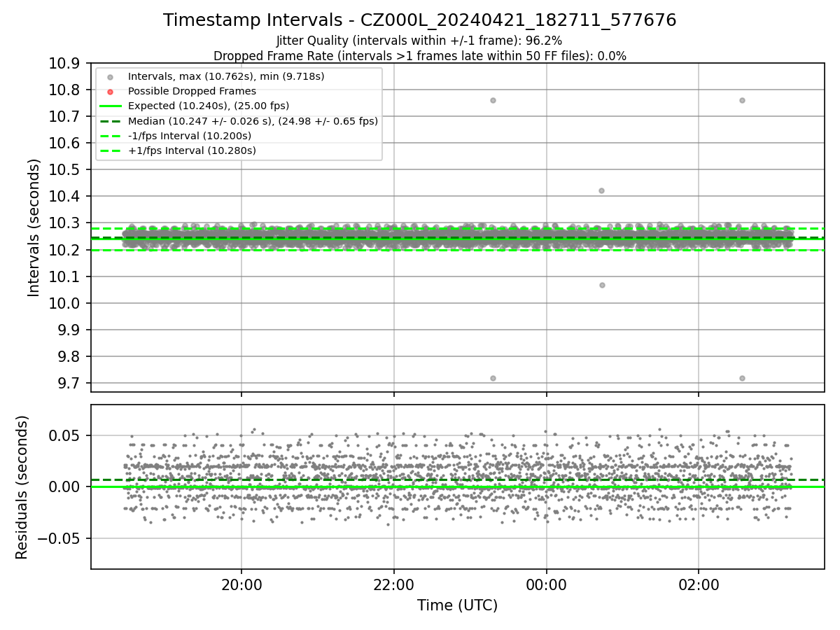Click the 10.2 y-axis tick label
840x630 pixels.
[x=66, y=250]
